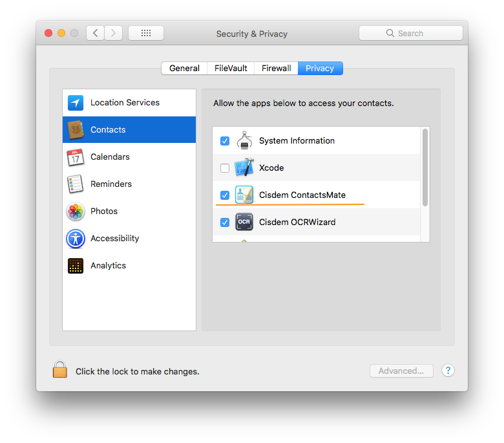
Task: Click the Cisdem ContactsMate app icon
Action: click(x=244, y=195)
